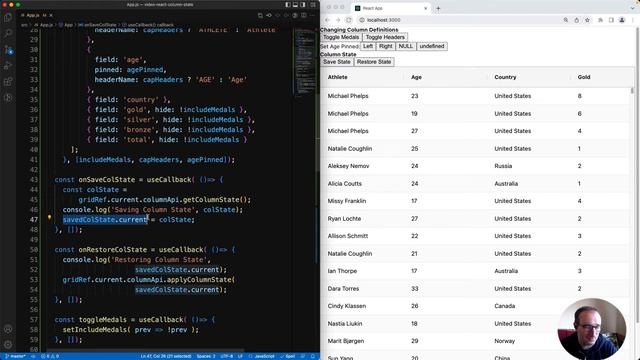Screen dimensions: 640x360
Task: Close the App.js editor tab
Action: tap(51, 15)
